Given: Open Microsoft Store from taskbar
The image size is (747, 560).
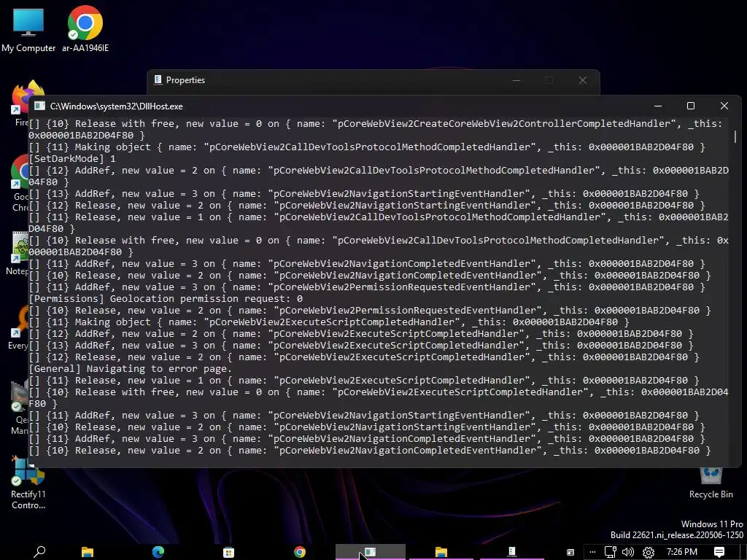Looking at the screenshot, I should tap(228, 552).
